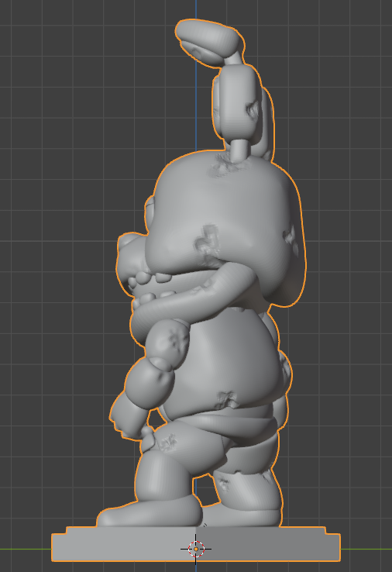Select the rabbit character's head mesh
Screen dimensions: 392x572
(x=226, y=228)
